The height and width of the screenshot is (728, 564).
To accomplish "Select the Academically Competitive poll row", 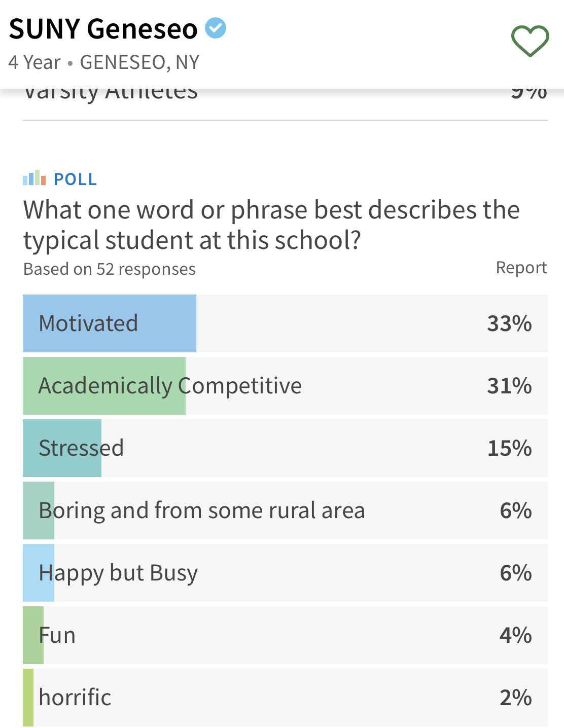I will click(285, 386).
